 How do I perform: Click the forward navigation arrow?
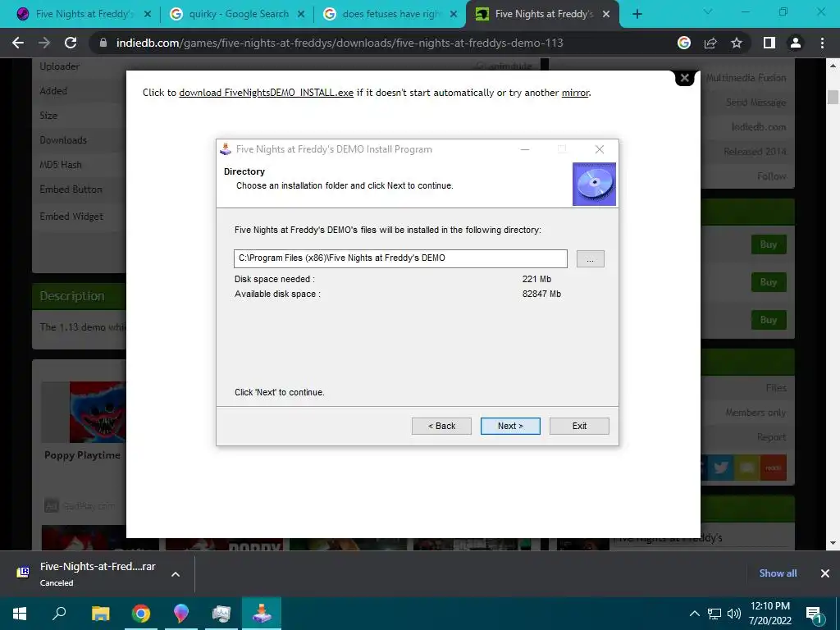click(44, 43)
